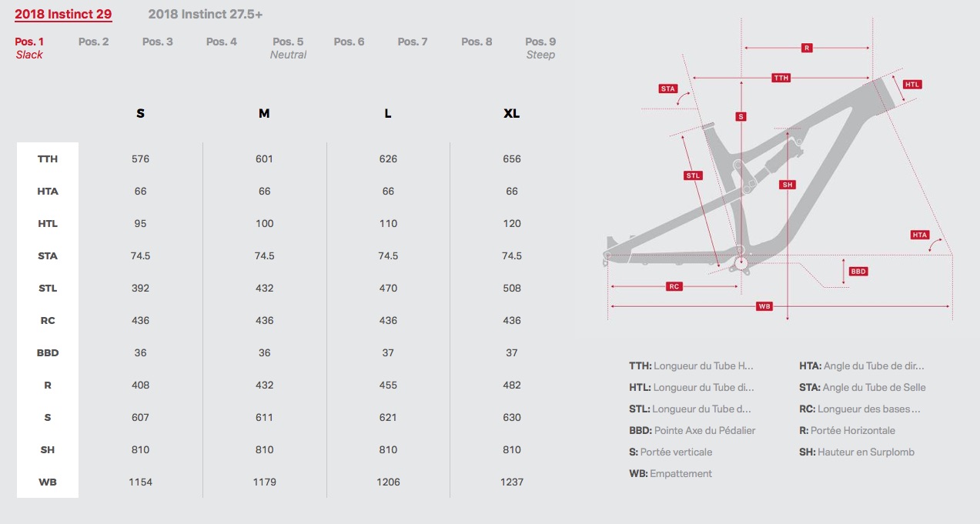980x524 pixels.
Task: Click the XL size column header
Action: tap(512, 113)
